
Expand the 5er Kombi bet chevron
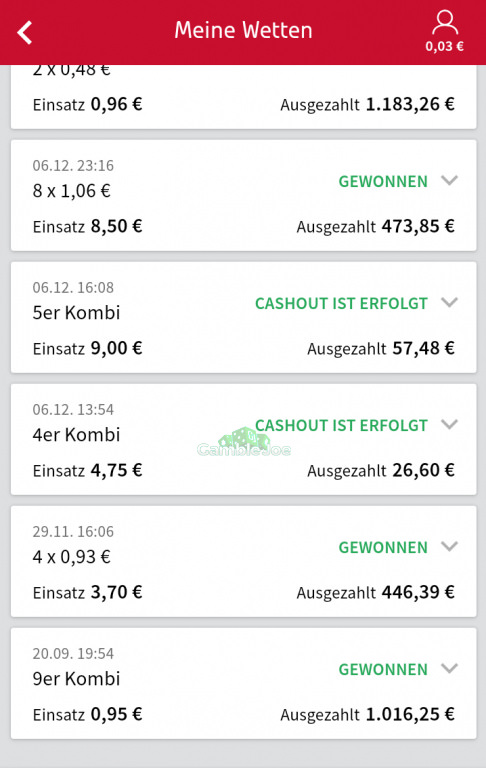[x=449, y=302]
